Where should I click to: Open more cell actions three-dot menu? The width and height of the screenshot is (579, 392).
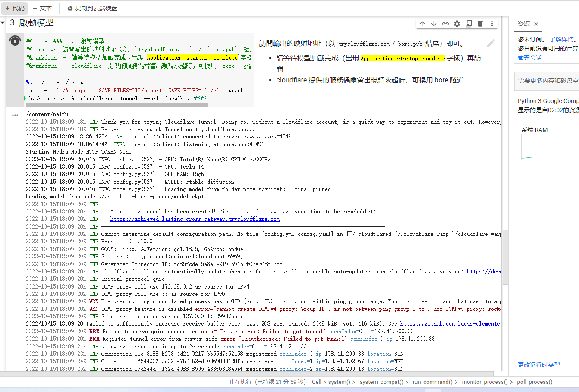tap(492, 24)
